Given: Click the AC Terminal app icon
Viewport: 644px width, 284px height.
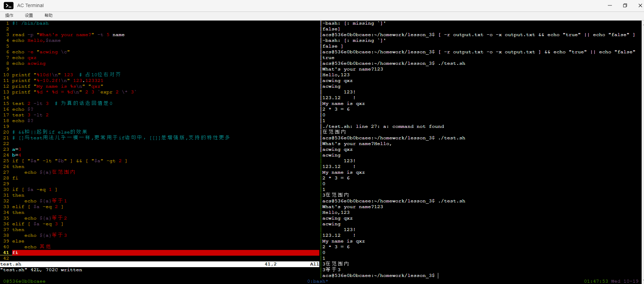Looking at the screenshot, I should (x=8, y=5).
